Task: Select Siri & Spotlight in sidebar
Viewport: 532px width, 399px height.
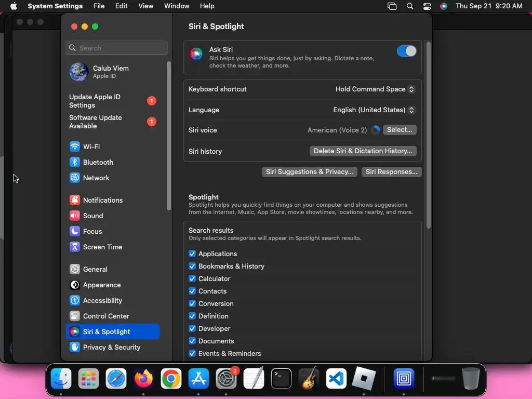Action: pyautogui.click(x=113, y=332)
